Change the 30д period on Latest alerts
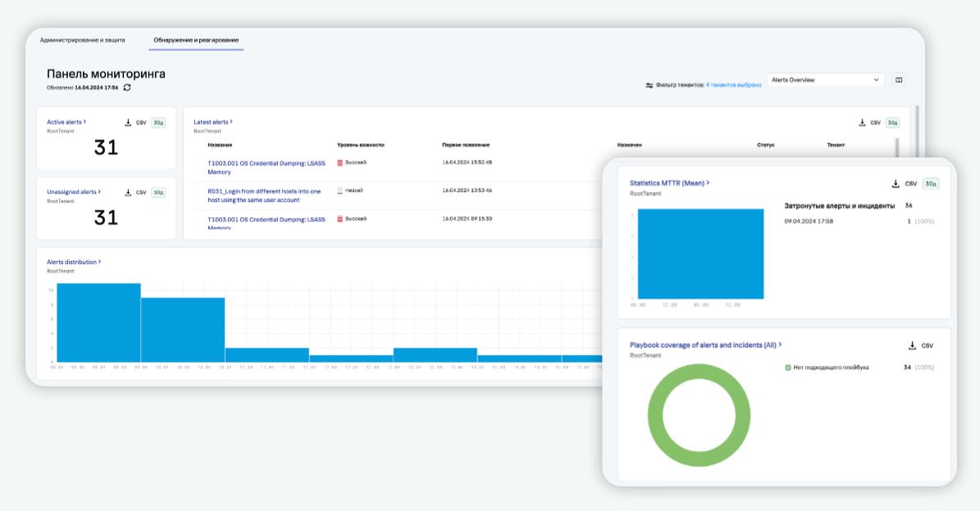 (x=892, y=122)
